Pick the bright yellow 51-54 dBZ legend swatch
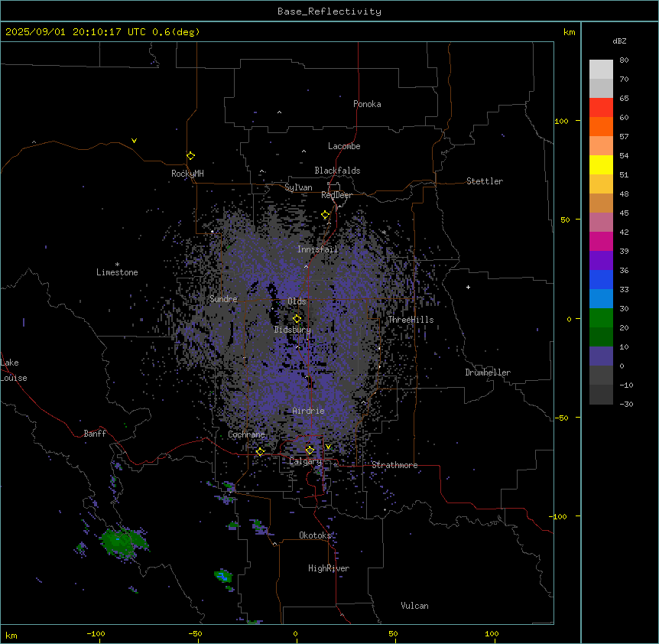 (x=601, y=164)
